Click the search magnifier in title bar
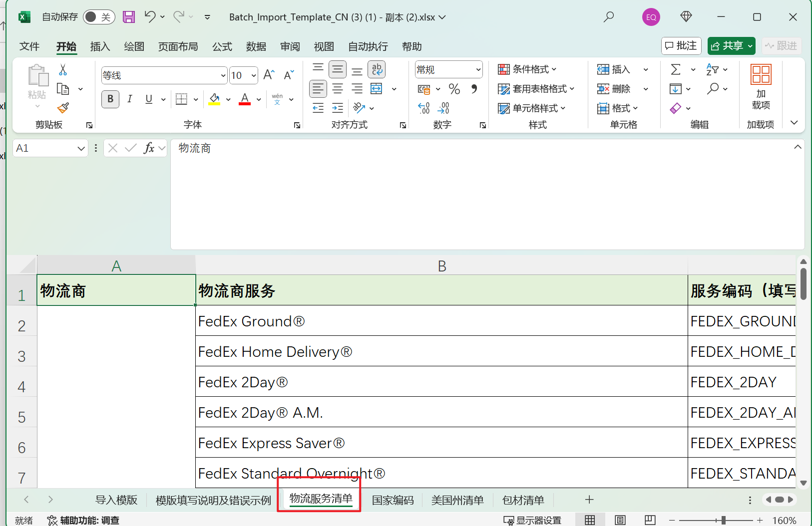 (608, 17)
